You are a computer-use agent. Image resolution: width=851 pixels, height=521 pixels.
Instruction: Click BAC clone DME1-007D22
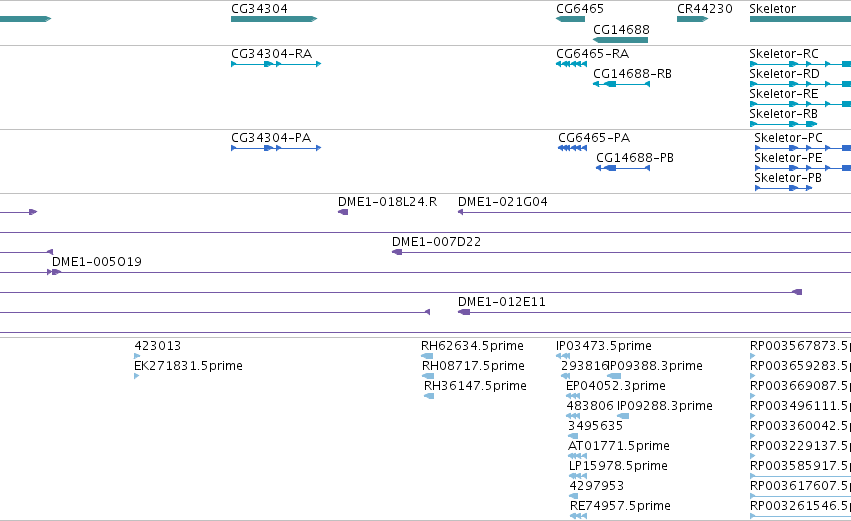click(x=436, y=242)
